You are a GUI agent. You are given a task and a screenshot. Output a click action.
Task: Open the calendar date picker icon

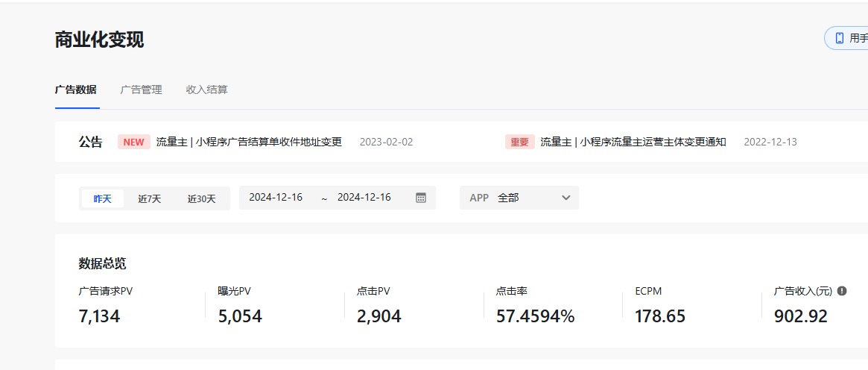point(421,198)
